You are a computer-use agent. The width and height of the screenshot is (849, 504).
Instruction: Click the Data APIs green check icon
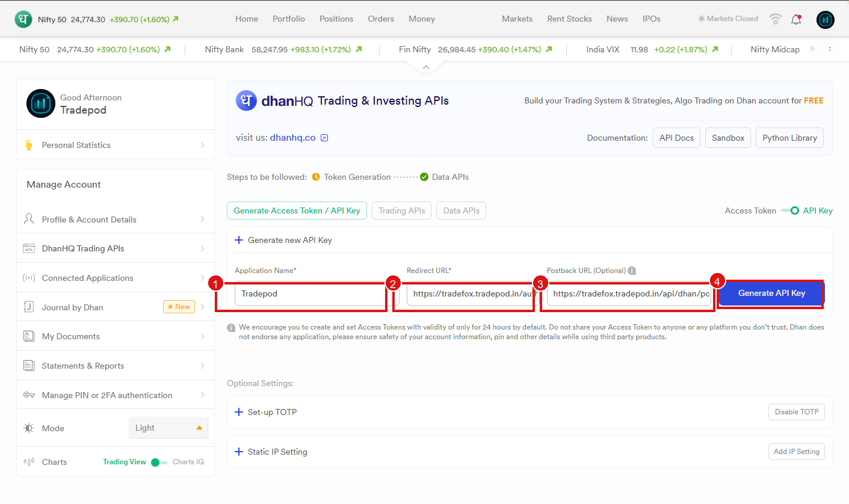(x=424, y=177)
